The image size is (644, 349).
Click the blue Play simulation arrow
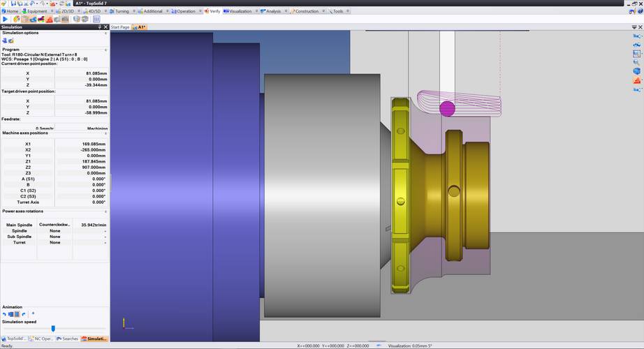(x=6, y=20)
